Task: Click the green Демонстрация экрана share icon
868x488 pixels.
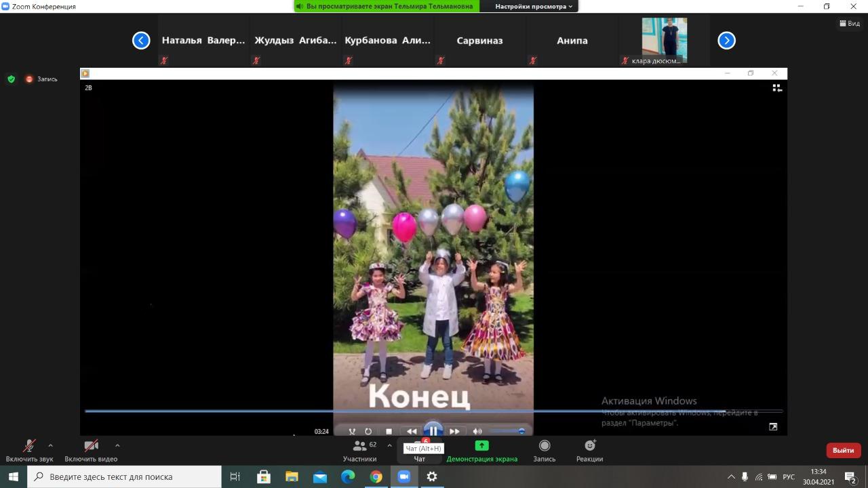Action: pos(481,445)
